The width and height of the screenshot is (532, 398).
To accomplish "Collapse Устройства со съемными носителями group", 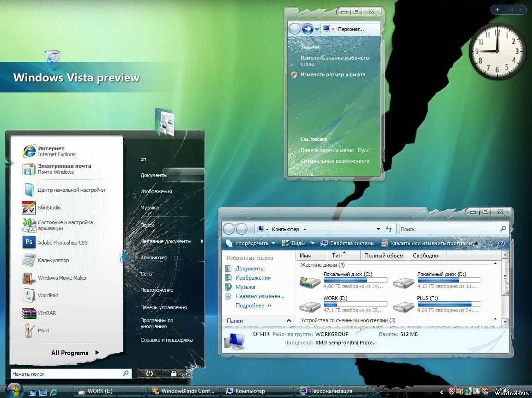I will pyautogui.click(x=495, y=319).
